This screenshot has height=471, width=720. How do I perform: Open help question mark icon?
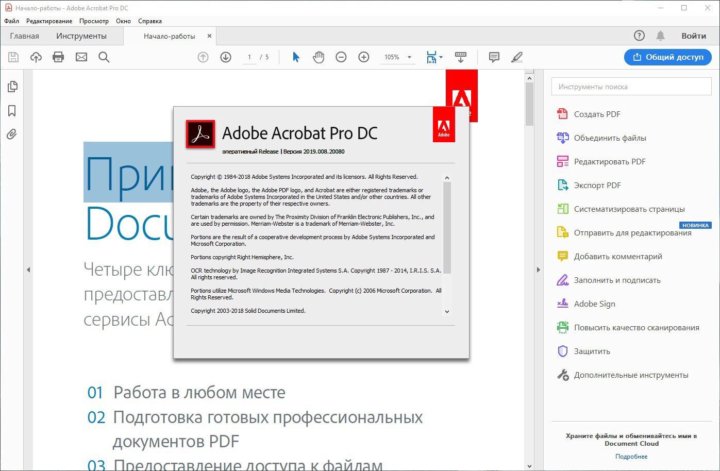[x=639, y=35]
